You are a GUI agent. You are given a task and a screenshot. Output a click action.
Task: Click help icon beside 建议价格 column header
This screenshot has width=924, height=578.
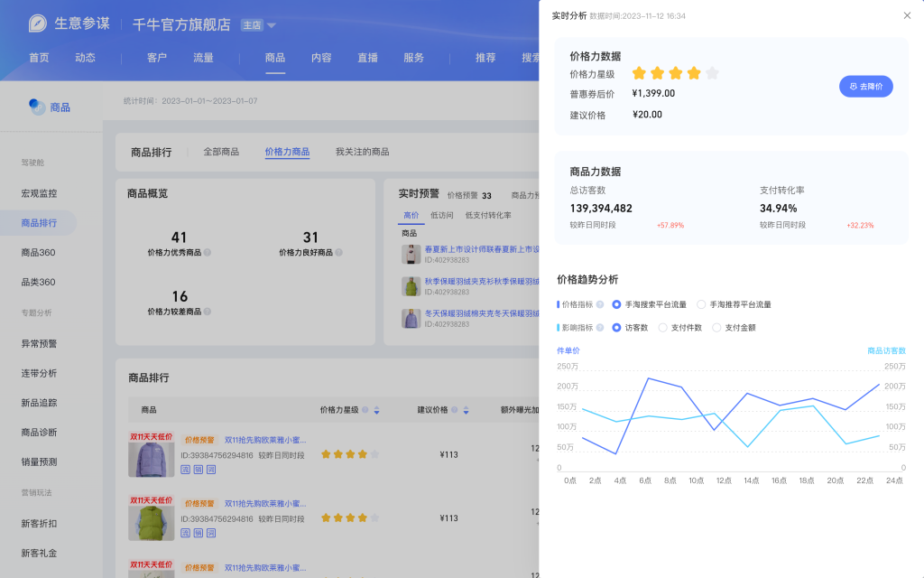coord(455,410)
